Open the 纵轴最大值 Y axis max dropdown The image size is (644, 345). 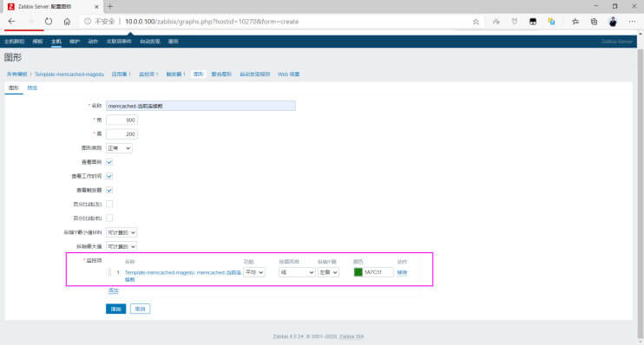point(122,246)
